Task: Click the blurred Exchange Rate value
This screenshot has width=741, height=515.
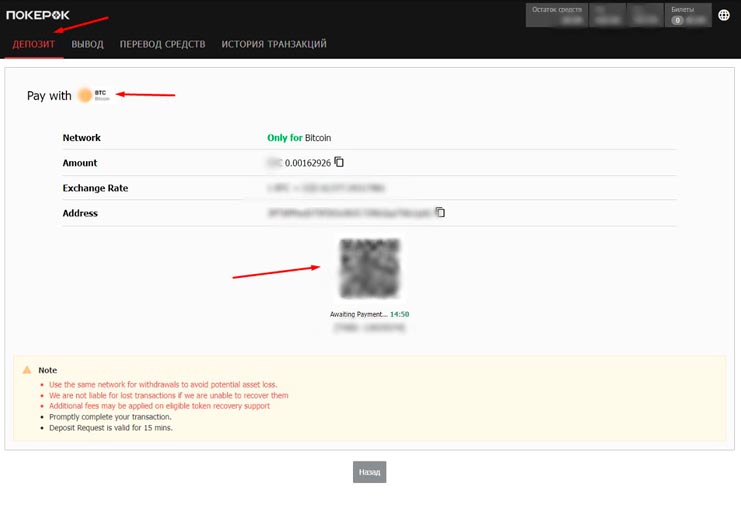Action: [x=325, y=188]
